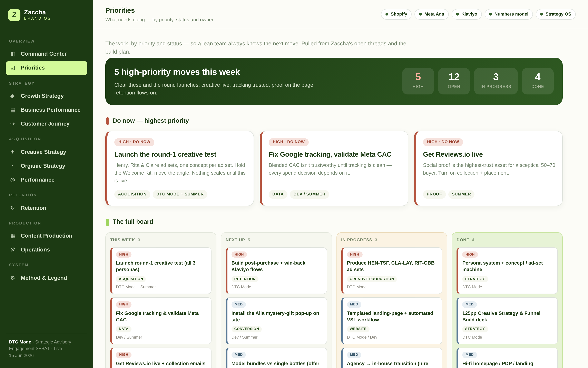Open 'Persona system + concept / ad-set machine' card

[x=507, y=271]
